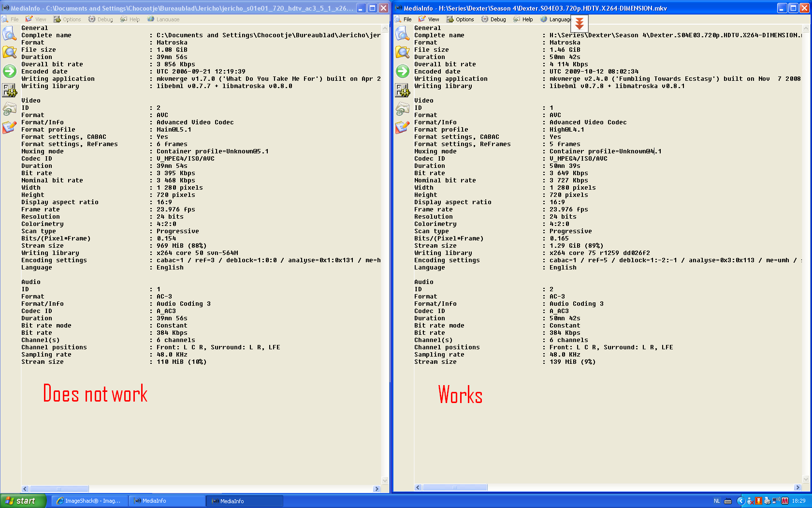This screenshot has height=508, width=812.
Task: Click the system clock showing 18:29
Action: coord(798,501)
